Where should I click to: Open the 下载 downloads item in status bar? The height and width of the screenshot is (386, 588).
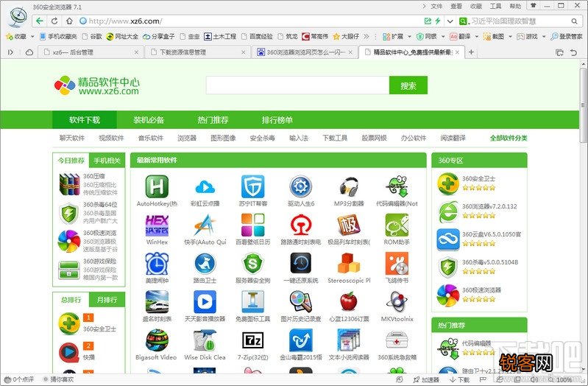460,379
